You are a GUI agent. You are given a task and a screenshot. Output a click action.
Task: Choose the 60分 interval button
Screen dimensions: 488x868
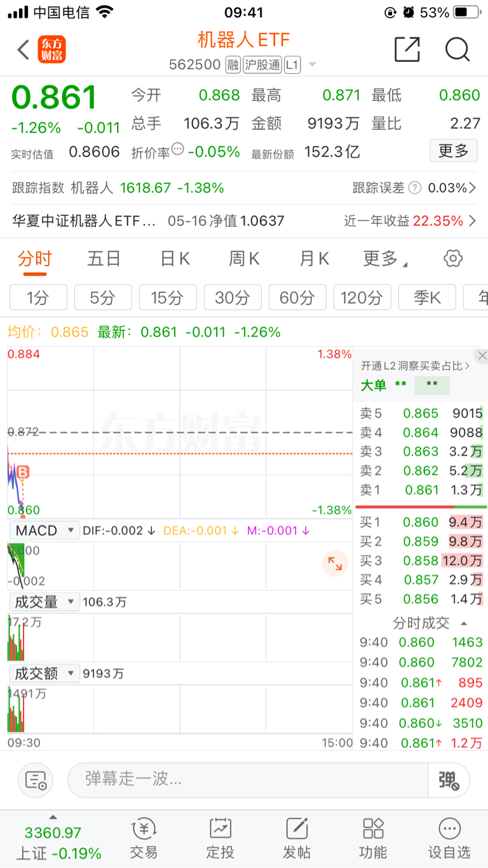[297, 297]
